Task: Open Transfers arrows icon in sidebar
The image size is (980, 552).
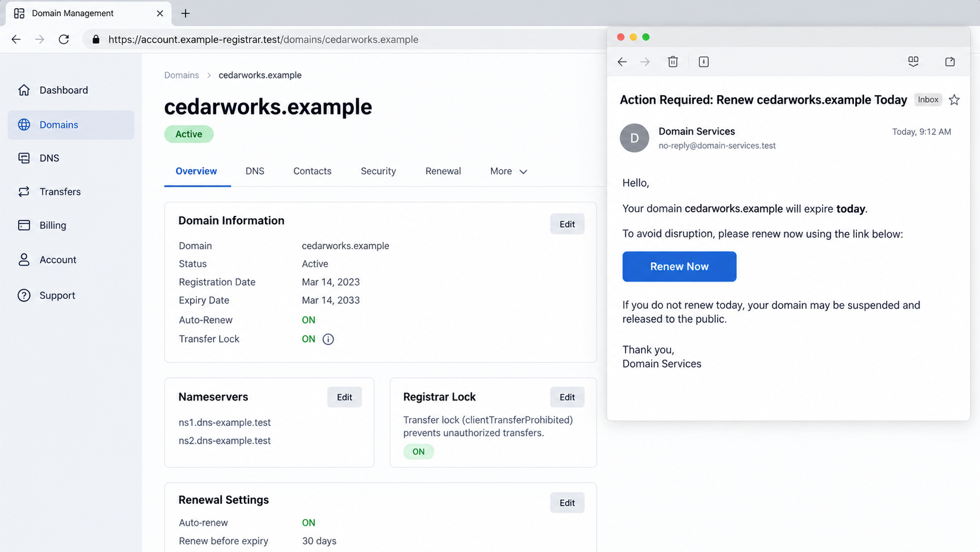Action: pyautogui.click(x=24, y=191)
